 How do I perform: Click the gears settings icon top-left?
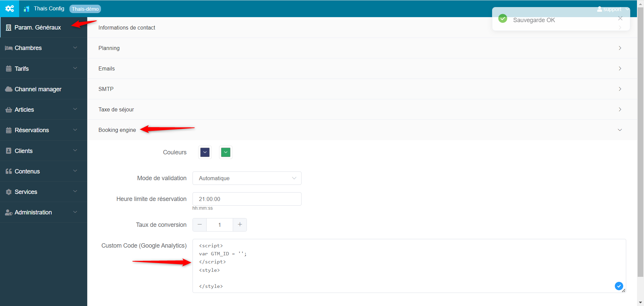9,9
